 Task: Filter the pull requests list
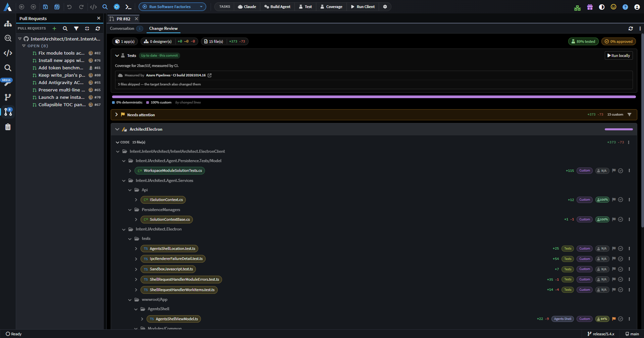[x=76, y=28]
